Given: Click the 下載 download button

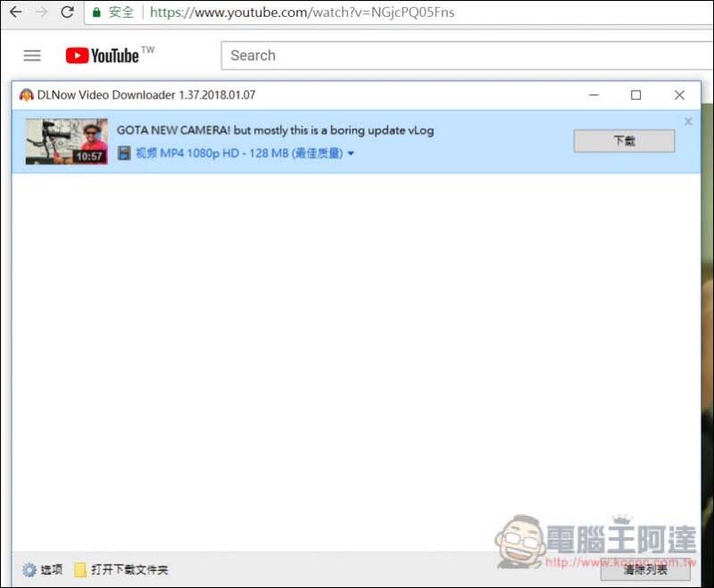Looking at the screenshot, I should click(x=624, y=141).
